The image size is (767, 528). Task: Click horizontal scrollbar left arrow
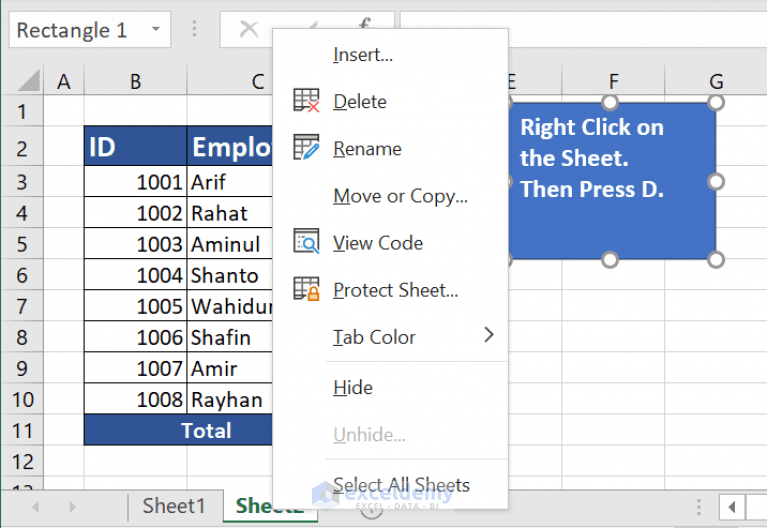(732, 507)
